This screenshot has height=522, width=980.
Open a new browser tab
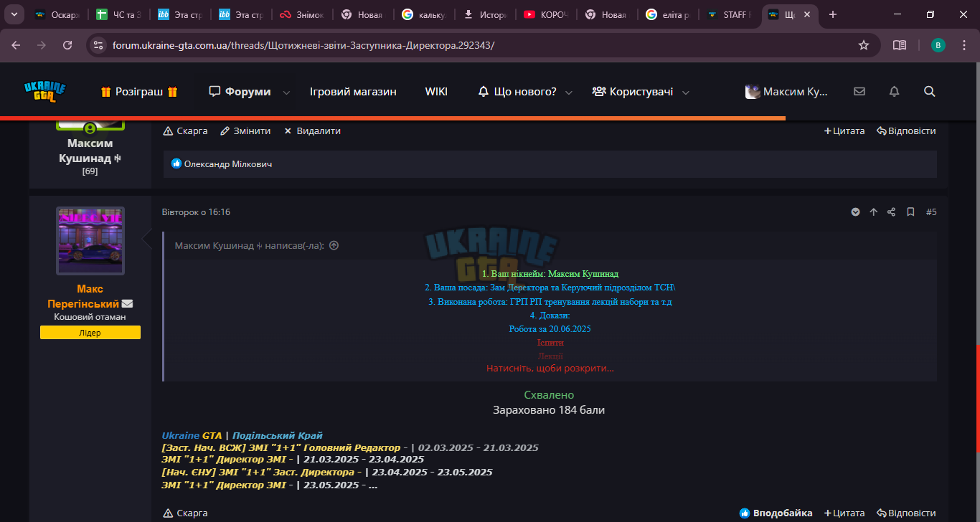[833, 14]
